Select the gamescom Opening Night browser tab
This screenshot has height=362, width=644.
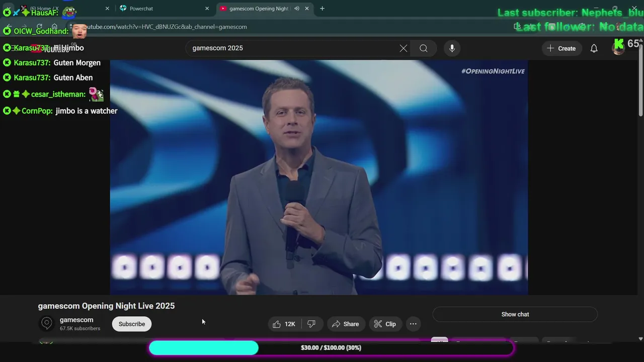[x=265, y=9]
